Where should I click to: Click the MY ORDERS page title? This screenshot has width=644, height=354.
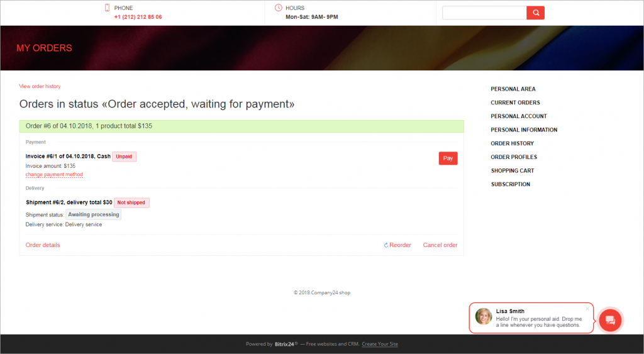tap(45, 48)
